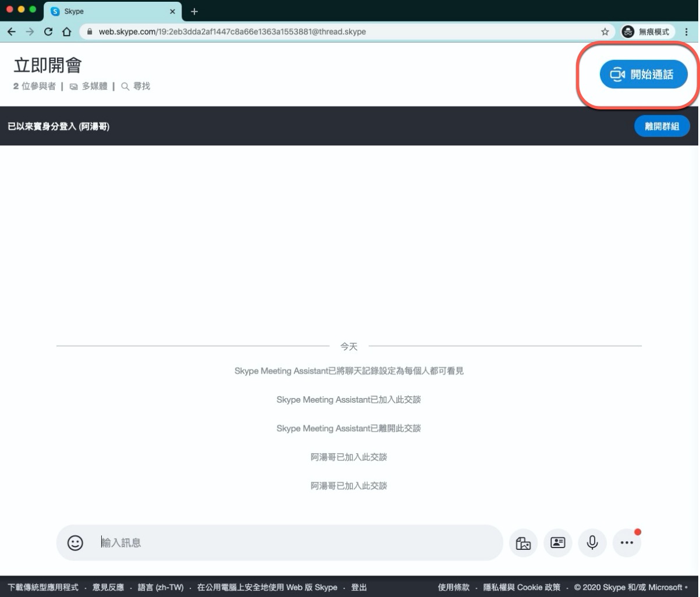Click the 尋找 search in conversation link
700x597 pixels.
click(x=136, y=86)
